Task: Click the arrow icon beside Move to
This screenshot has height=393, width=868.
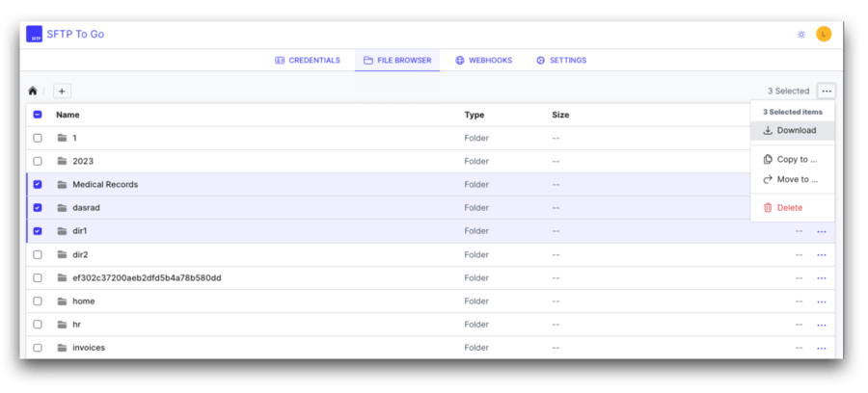Action: (768, 179)
